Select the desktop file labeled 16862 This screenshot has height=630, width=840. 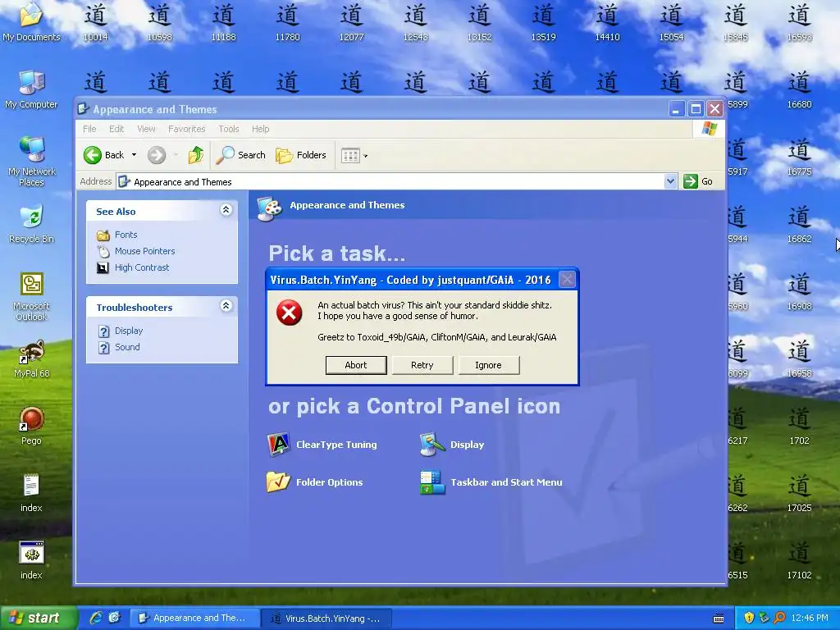[799, 224]
